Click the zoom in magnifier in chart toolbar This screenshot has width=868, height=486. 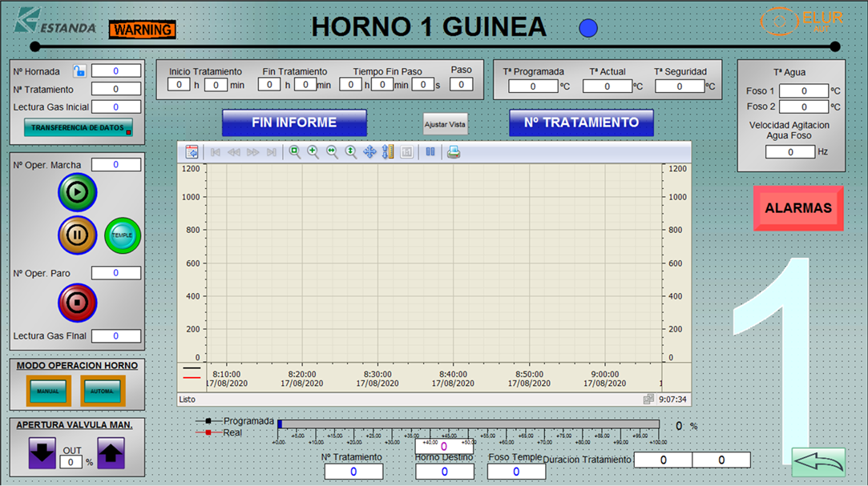[x=313, y=152]
